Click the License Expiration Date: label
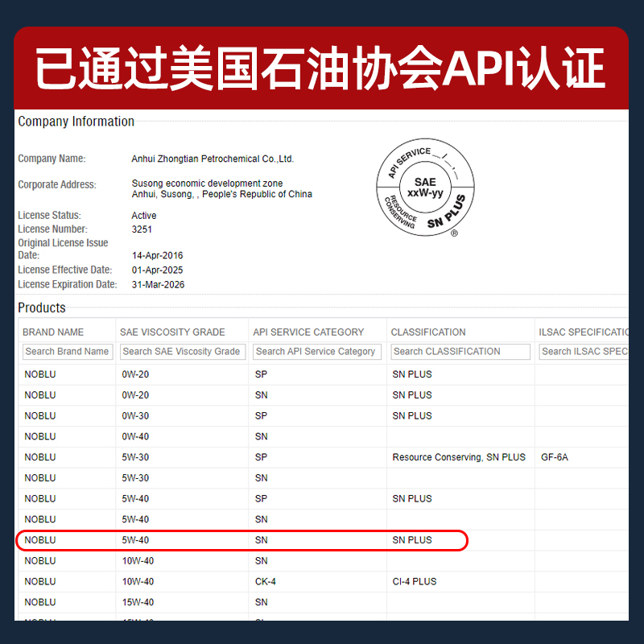The height and width of the screenshot is (644, 644). click(68, 284)
